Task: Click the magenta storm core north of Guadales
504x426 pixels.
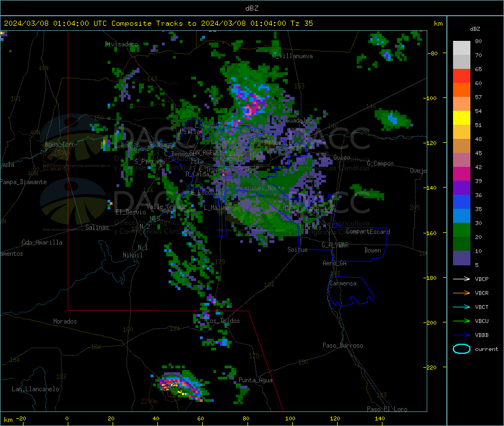Action: [x=254, y=106]
